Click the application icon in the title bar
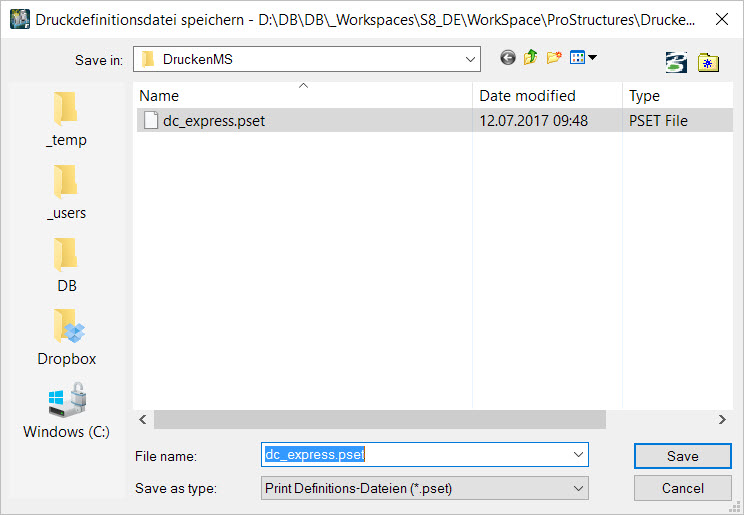Viewport: 744px width, 515px height. click(20, 19)
